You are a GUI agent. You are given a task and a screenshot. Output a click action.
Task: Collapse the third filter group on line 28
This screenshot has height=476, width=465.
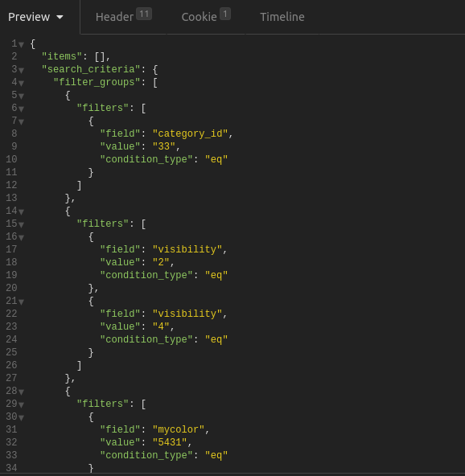click(x=21, y=392)
